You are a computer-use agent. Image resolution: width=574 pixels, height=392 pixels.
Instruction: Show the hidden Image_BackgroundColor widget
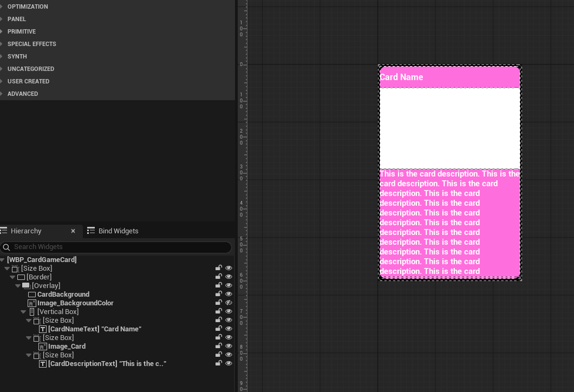click(229, 302)
